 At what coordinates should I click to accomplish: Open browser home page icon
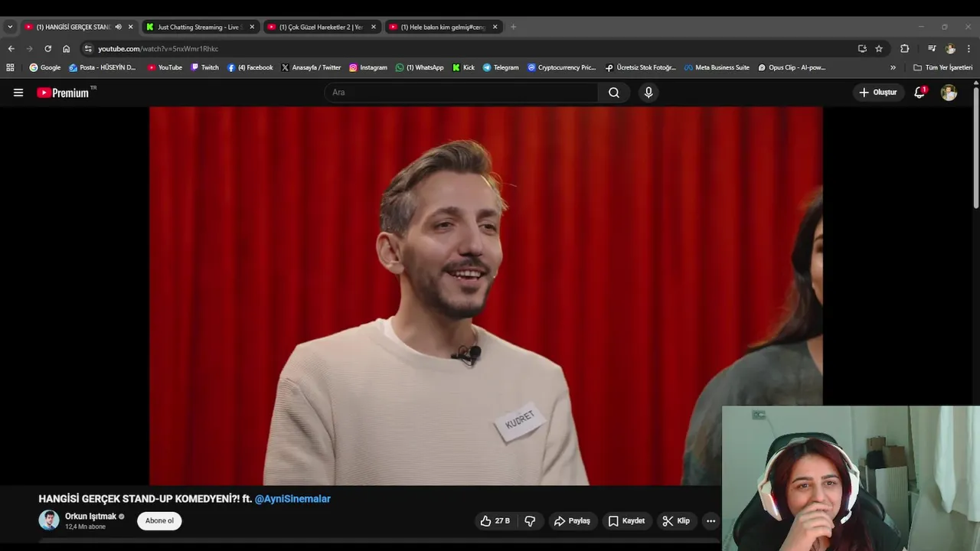click(x=67, y=48)
